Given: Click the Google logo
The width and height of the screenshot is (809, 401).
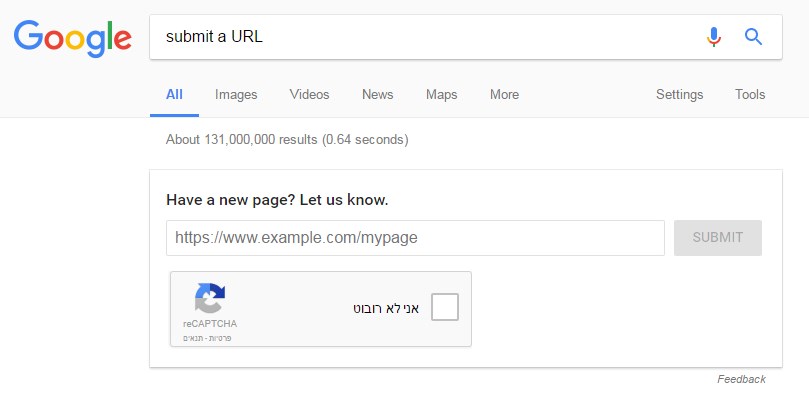Looking at the screenshot, I should pyautogui.click(x=73, y=38).
